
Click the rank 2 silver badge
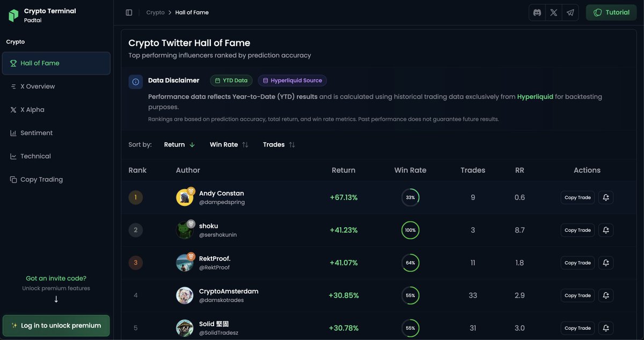pos(135,230)
